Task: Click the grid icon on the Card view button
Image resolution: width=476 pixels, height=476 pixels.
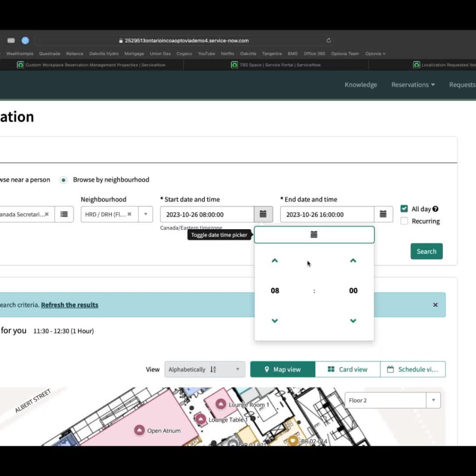Action: coord(331,369)
